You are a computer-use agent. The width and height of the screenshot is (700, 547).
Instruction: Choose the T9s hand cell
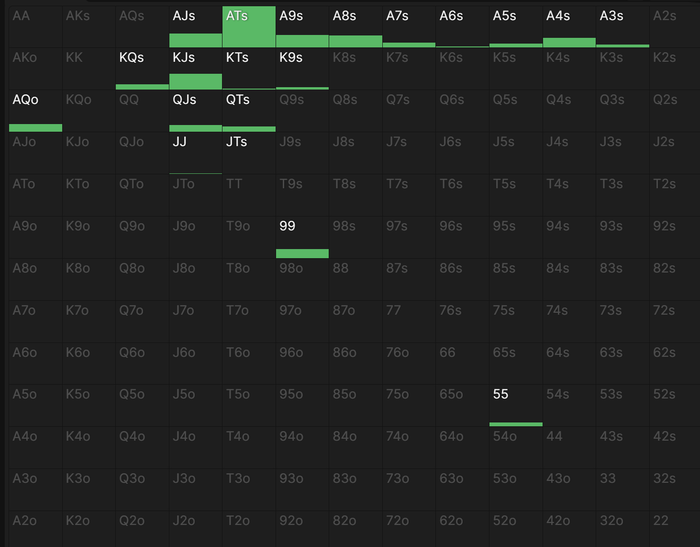302,195
